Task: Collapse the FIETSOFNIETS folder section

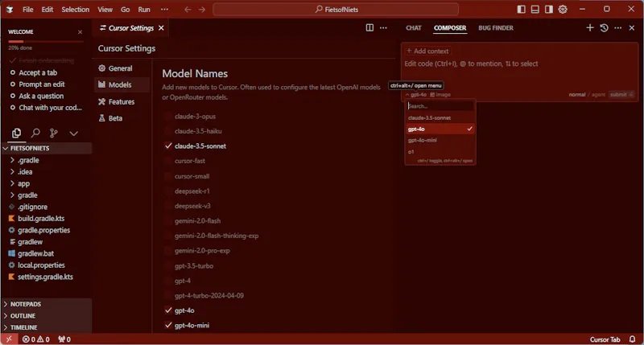Action: (x=47, y=148)
